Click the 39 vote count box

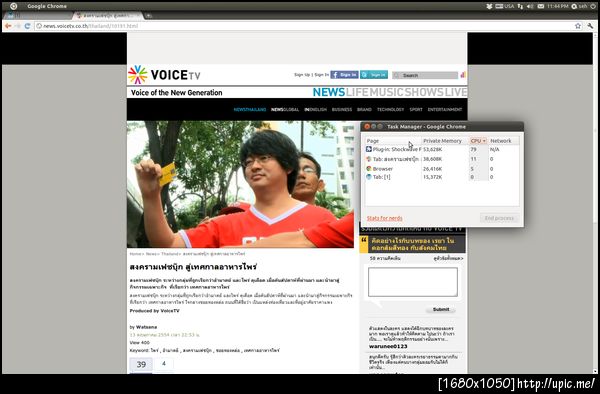tap(141, 364)
